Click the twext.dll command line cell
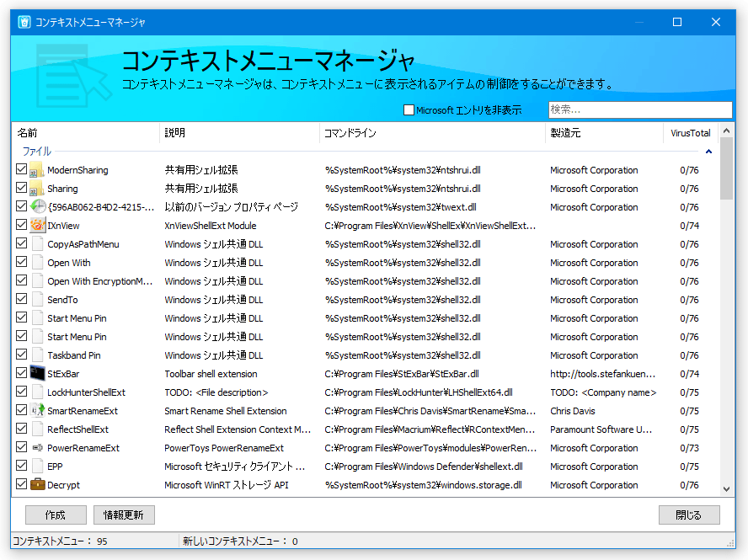 (401, 207)
